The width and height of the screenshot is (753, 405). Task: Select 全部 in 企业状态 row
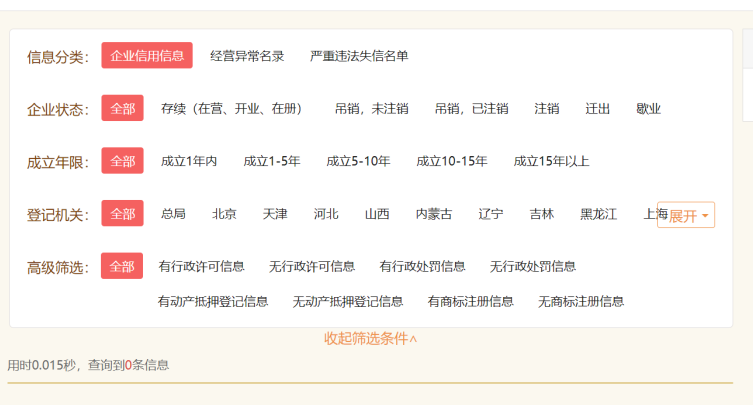(122, 108)
